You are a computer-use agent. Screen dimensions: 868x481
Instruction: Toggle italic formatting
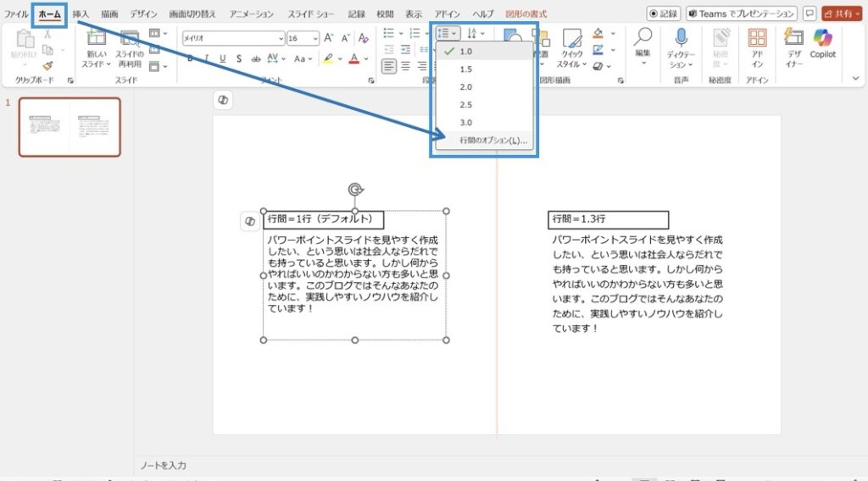click(207, 58)
